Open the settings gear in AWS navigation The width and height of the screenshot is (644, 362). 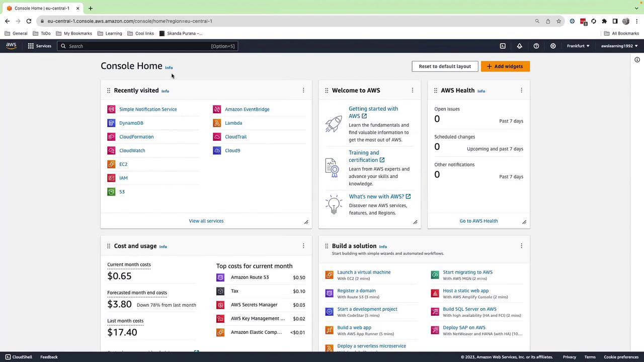[553, 46]
